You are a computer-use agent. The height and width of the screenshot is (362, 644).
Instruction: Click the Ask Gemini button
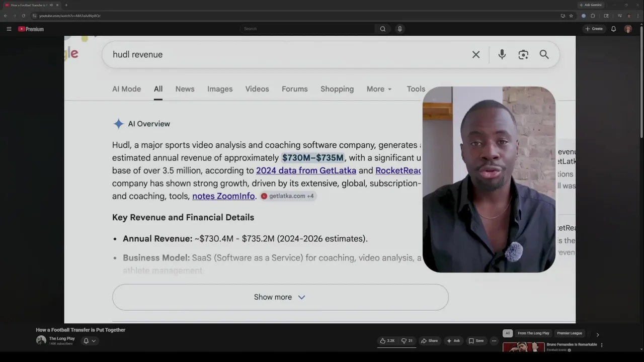point(591,5)
